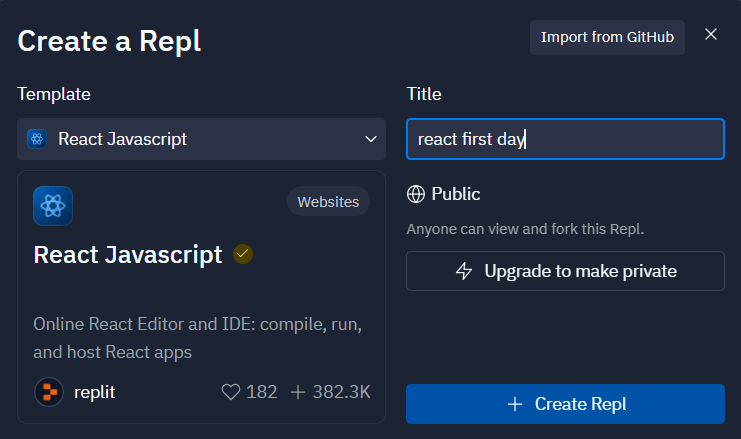741x439 pixels.
Task: Click Import from GitHub button
Action: [x=607, y=37]
